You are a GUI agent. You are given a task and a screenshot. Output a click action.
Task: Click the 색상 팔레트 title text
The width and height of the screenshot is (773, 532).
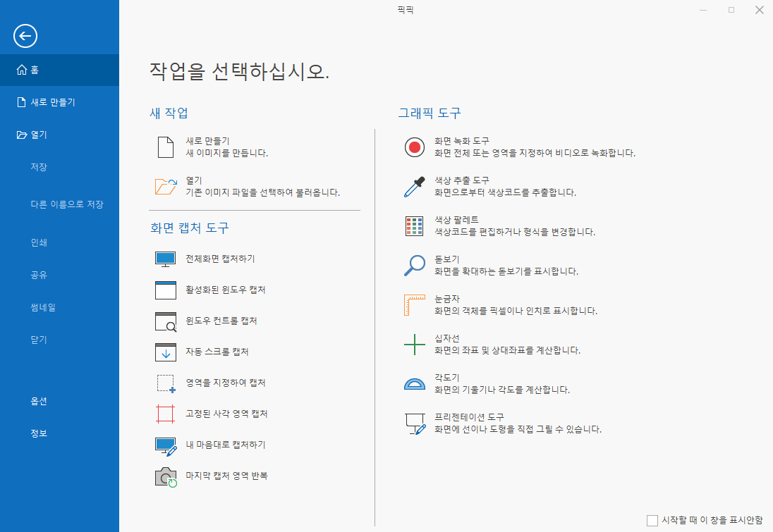tap(456, 220)
